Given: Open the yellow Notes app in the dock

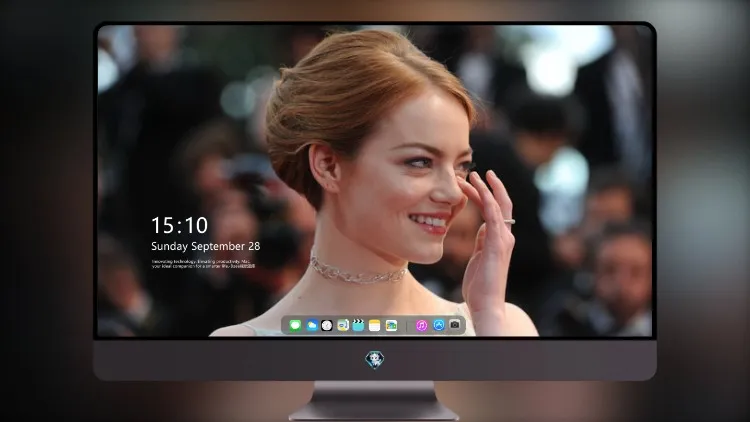Looking at the screenshot, I should tap(375, 325).
